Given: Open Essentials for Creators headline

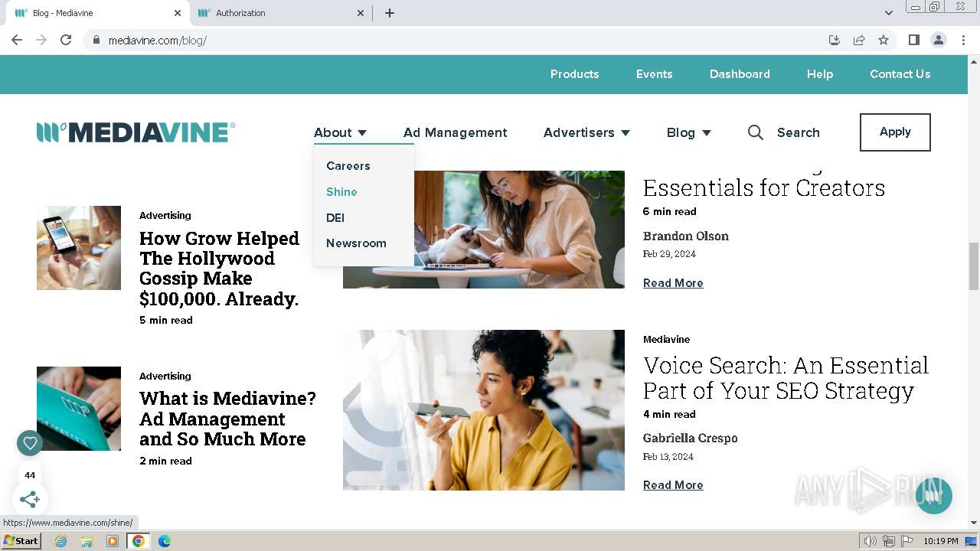Looking at the screenshot, I should (764, 187).
